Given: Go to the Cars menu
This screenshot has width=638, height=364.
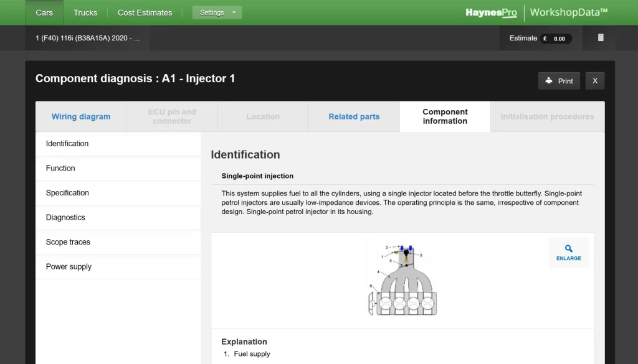Looking at the screenshot, I should 44,12.
